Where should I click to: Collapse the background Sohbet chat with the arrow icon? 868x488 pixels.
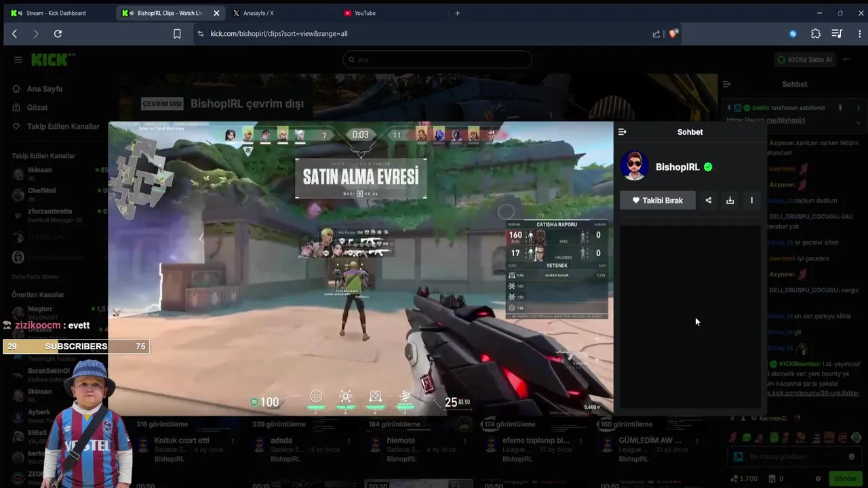726,84
